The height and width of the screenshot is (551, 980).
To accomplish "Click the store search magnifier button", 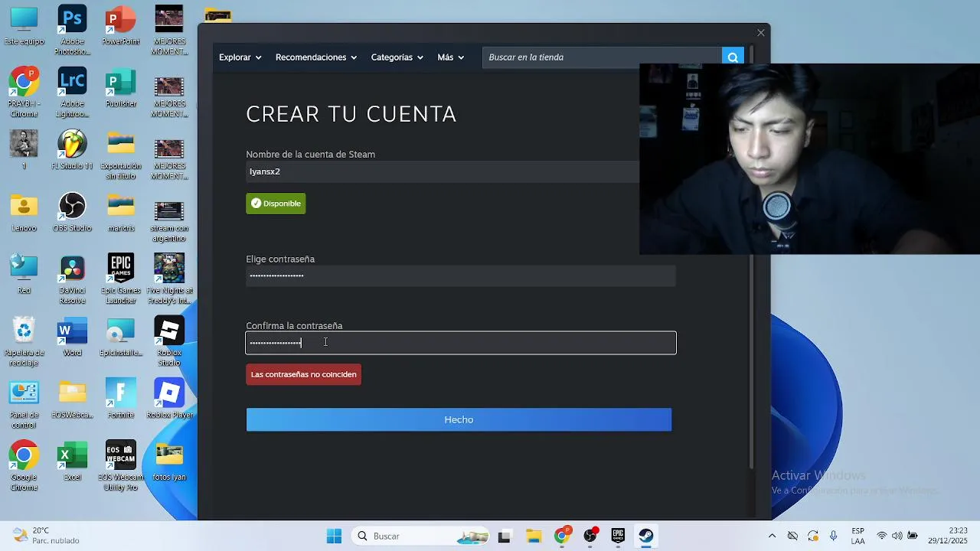I will [733, 57].
